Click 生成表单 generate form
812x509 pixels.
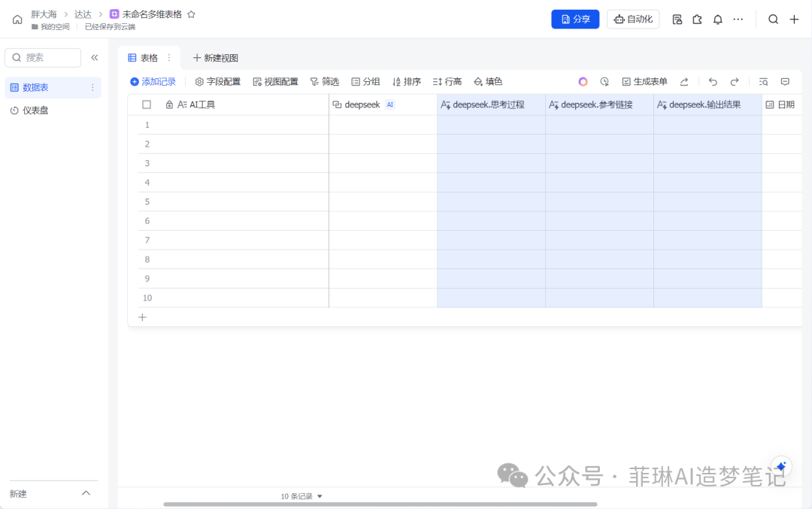645,82
